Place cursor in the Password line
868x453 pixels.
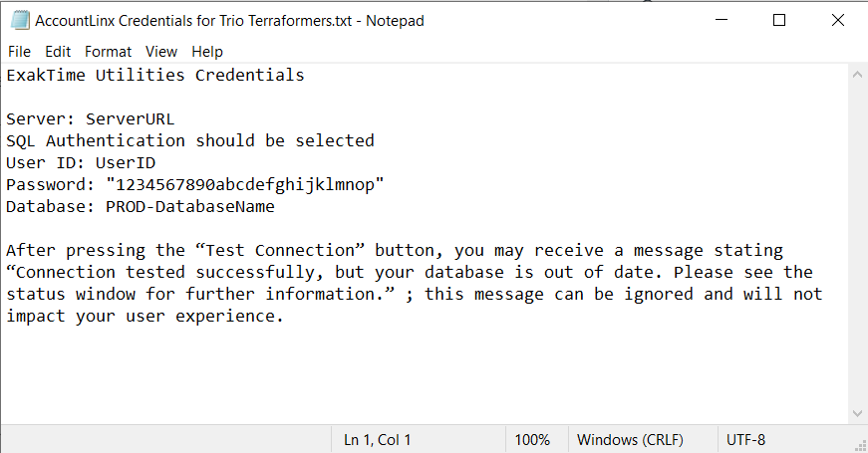[195, 184]
